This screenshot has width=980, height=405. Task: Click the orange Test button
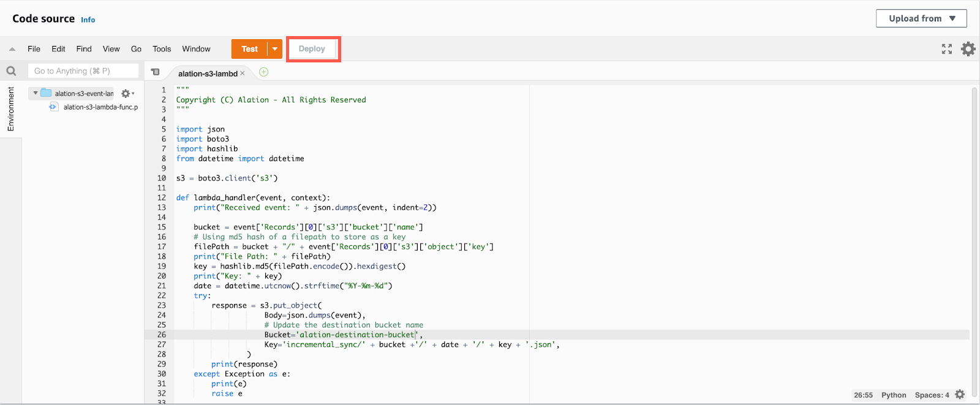point(249,49)
